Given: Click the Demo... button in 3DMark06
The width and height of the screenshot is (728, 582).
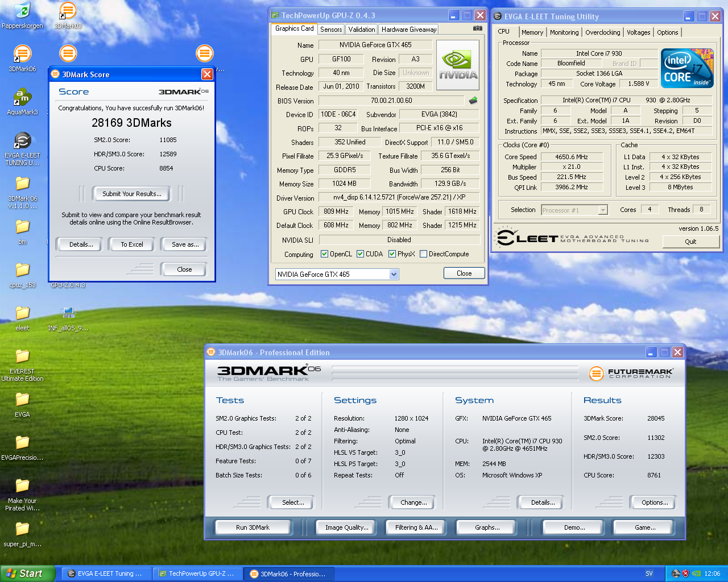Looking at the screenshot, I should click(574, 527).
